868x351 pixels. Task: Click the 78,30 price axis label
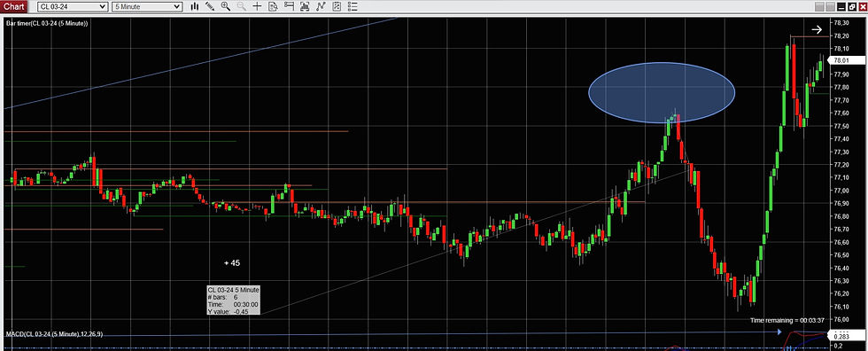click(841, 23)
